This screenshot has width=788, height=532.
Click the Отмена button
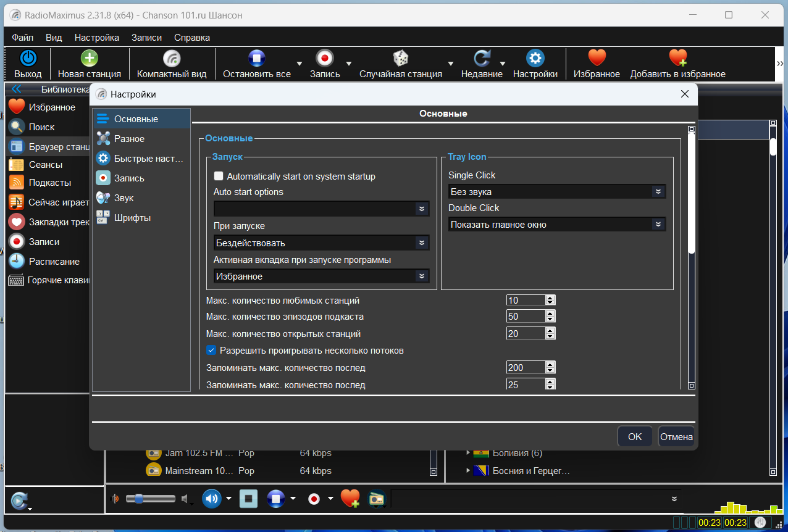[x=676, y=436]
